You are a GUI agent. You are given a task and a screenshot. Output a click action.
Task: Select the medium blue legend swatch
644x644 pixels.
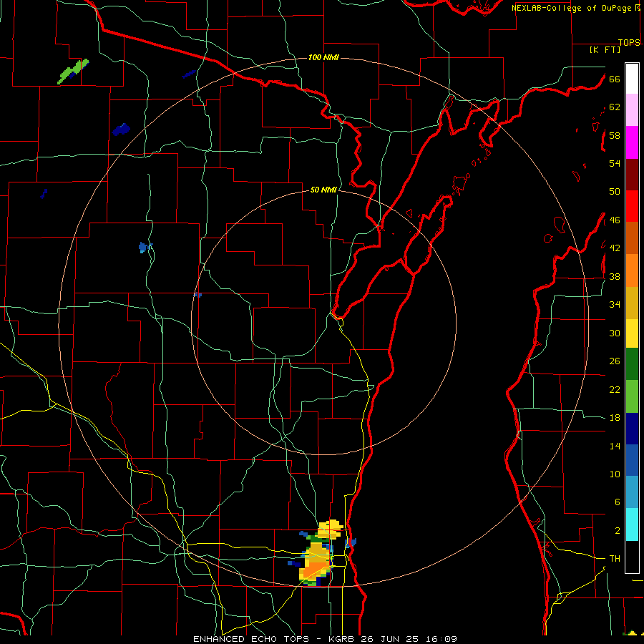(632, 460)
